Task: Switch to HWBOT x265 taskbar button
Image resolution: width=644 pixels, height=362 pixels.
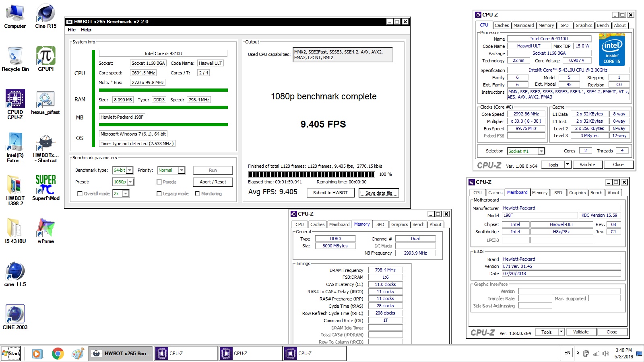Action: click(121, 354)
